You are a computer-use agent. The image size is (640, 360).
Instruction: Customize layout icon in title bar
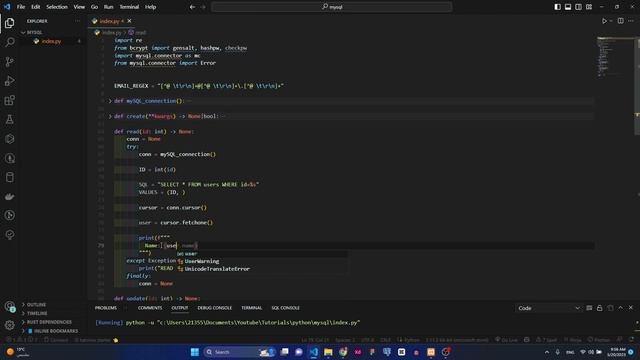pos(589,7)
